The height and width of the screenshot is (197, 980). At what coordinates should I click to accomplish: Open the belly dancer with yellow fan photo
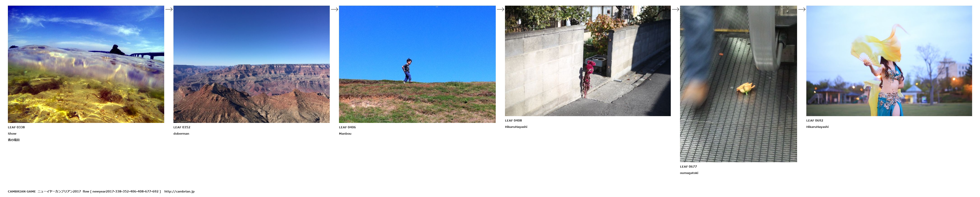tap(889, 61)
